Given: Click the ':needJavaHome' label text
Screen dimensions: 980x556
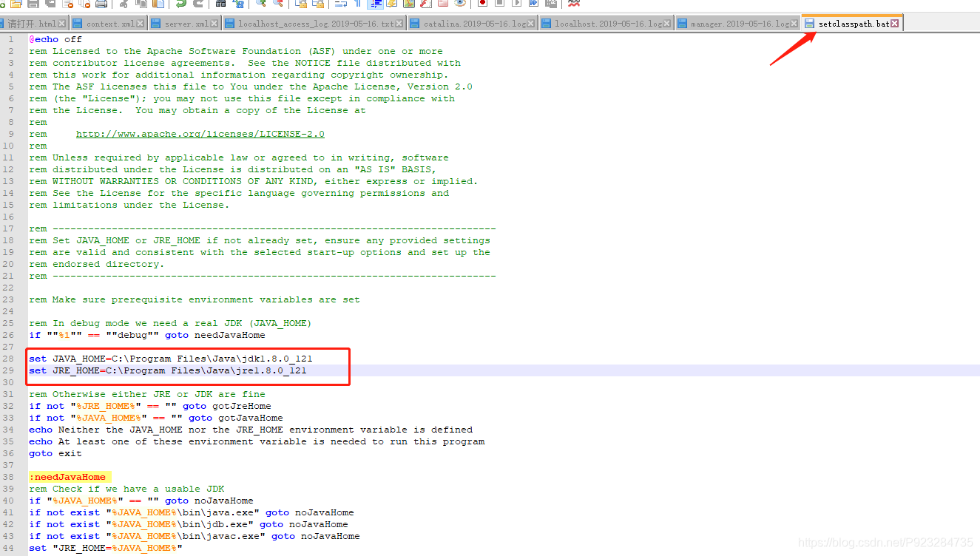Looking at the screenshot, I should pos(67,477).
